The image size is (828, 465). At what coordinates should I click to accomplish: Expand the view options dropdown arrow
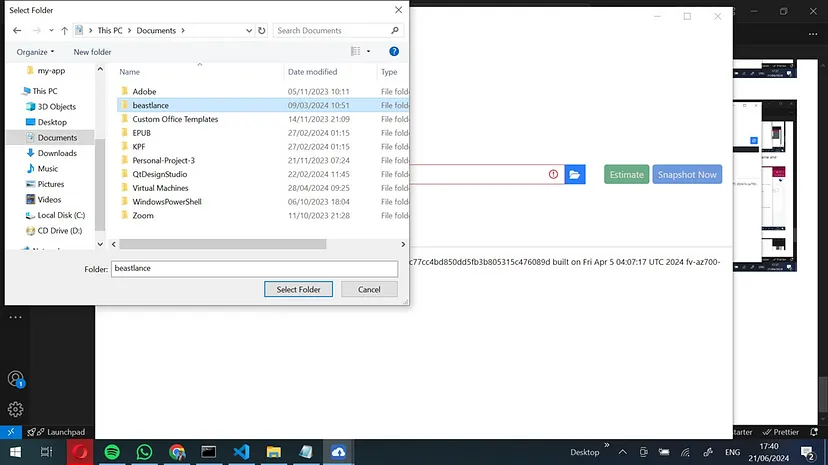click(x=369, y=51)
